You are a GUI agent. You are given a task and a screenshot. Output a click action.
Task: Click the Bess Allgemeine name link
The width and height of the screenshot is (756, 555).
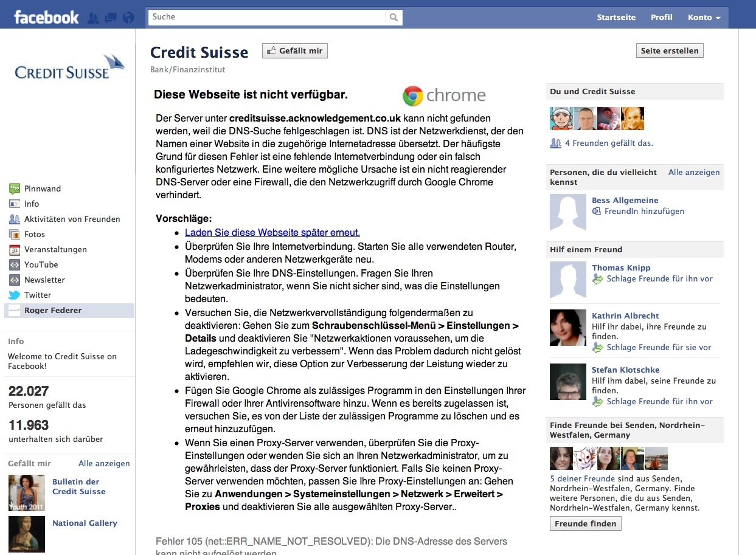[625, 200]
